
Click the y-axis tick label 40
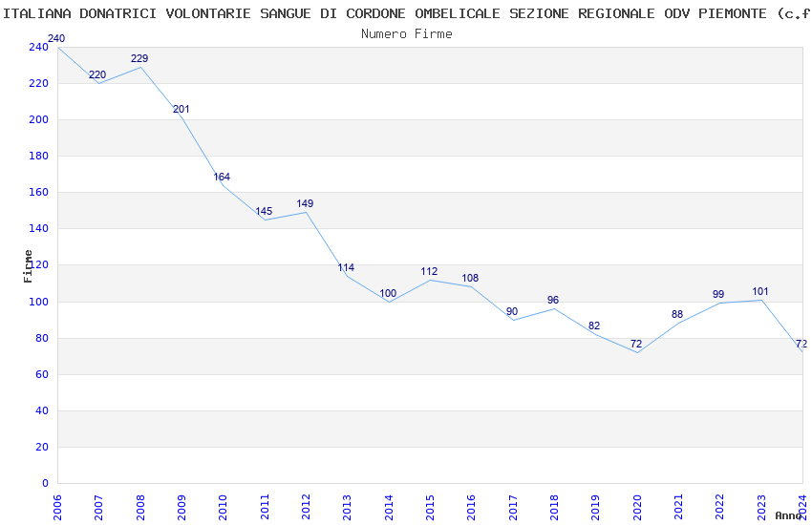coord(42,410)
